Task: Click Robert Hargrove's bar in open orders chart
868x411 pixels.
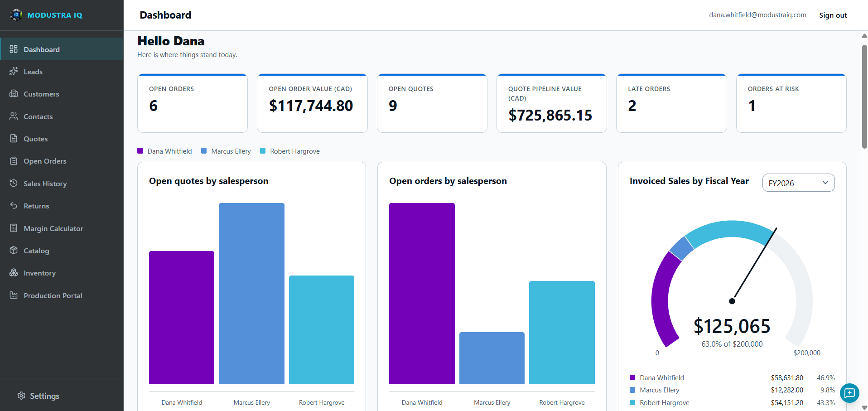Action: pos(562,333)
